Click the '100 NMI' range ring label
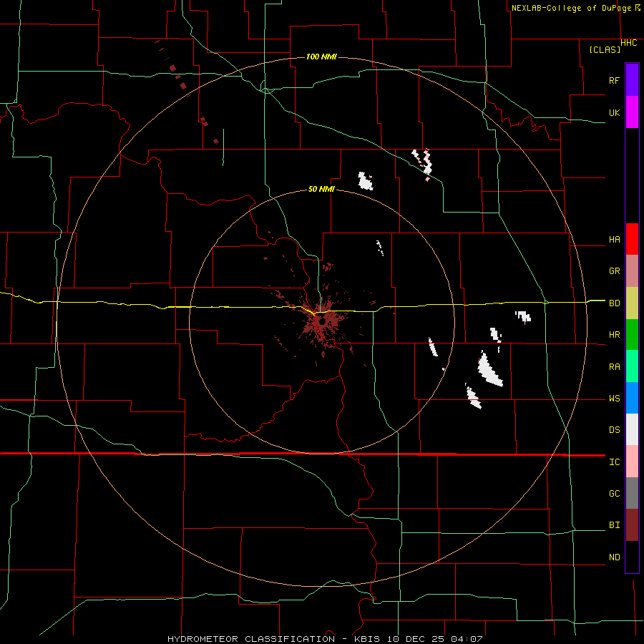 (x=321, y=57)
